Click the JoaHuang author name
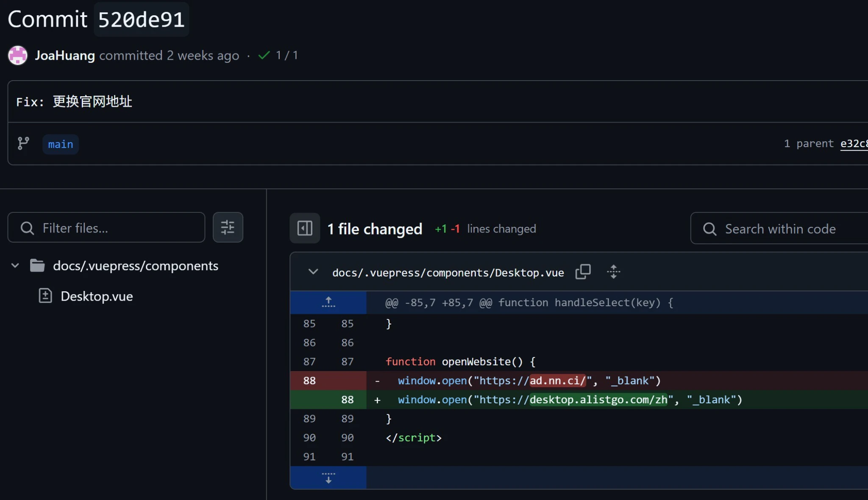 [x=65, y=56]
